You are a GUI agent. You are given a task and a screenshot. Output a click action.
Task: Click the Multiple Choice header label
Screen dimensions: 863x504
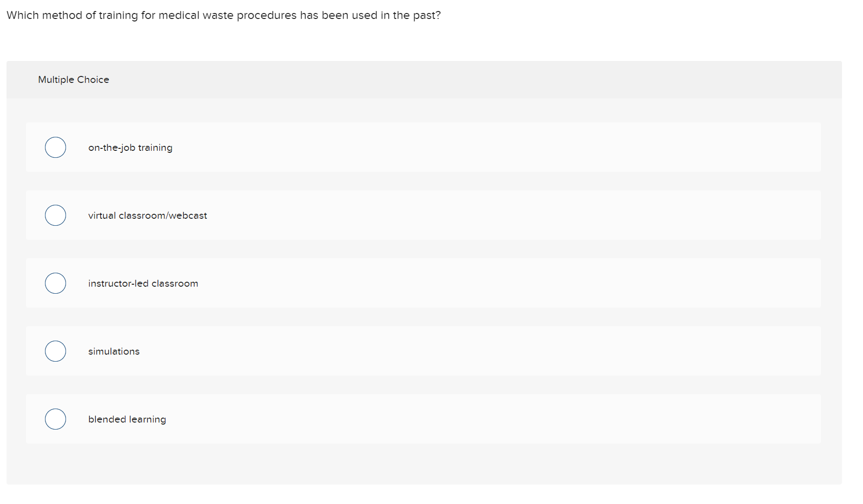point(73,79)
